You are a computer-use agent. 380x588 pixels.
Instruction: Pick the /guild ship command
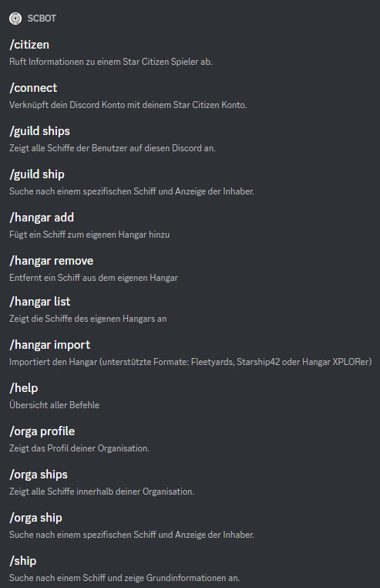(37, 174)
